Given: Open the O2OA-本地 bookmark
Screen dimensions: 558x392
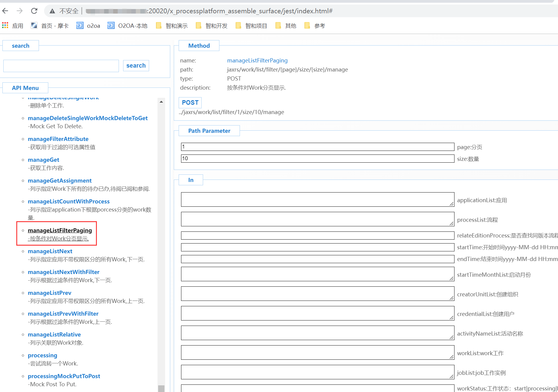Looking at the screenshot, I should pyautogui.click(x=127, y=26).
